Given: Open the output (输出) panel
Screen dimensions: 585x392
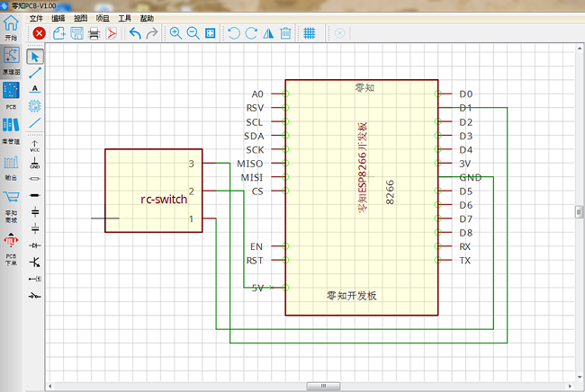Looking at the screenshot, I should pos(11,167).
